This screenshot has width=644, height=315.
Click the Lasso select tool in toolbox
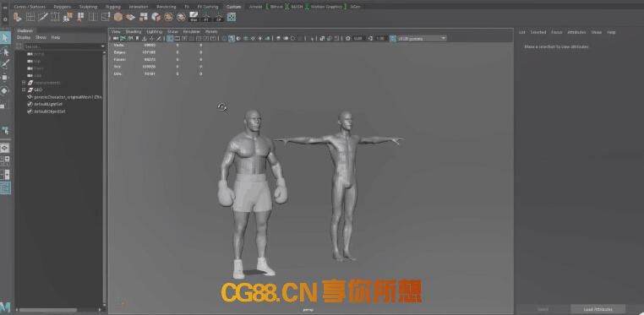[x=5, y=52]
